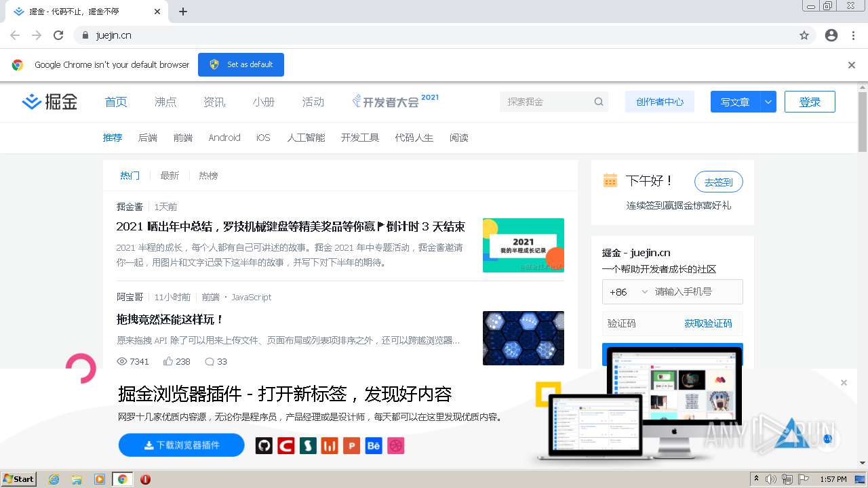Click the Juejin logo in header
This screenshot has height=488, width=868.
coord(50,102)
